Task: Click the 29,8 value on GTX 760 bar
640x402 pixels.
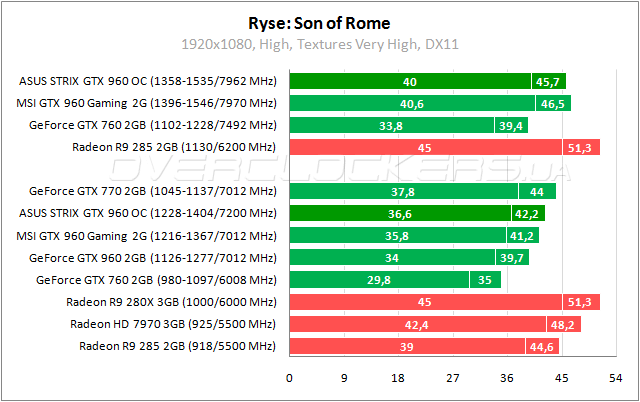Action: click(380, 280)
